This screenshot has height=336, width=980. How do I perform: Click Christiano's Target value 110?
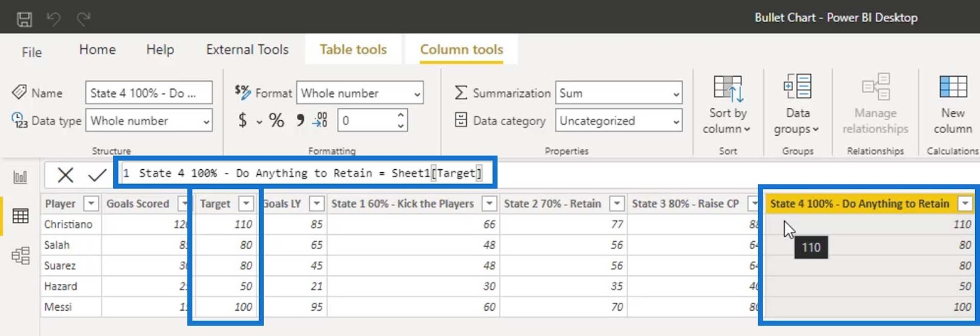[243, 224]
